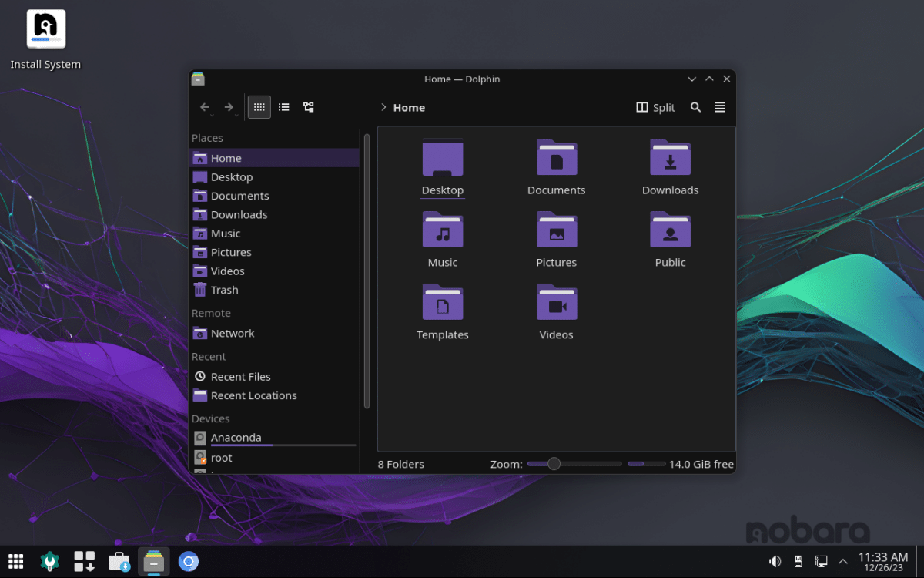Toggle Split view in Dolphin
924x578 pixels.
(654, 107)
